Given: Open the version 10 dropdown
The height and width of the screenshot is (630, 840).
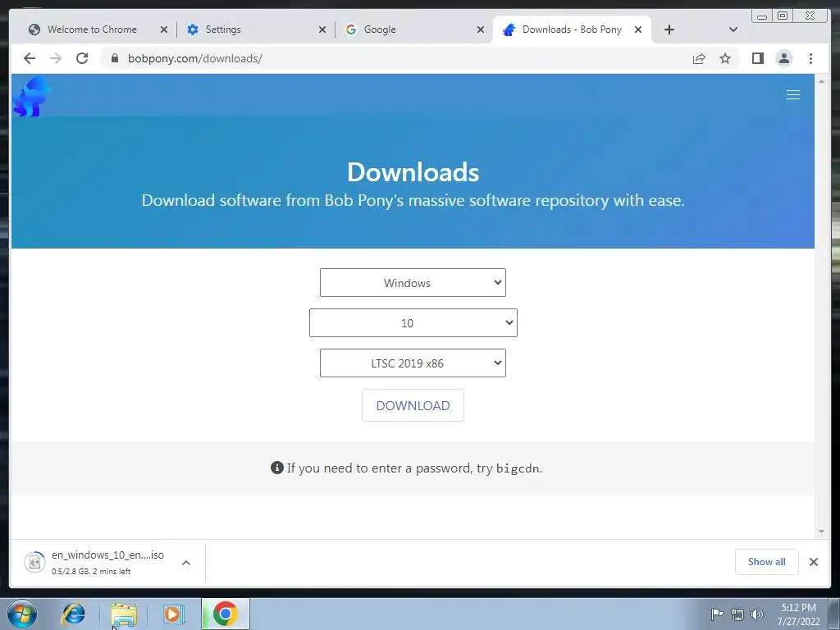Looking at the screenshot, I should pos(413,322).
